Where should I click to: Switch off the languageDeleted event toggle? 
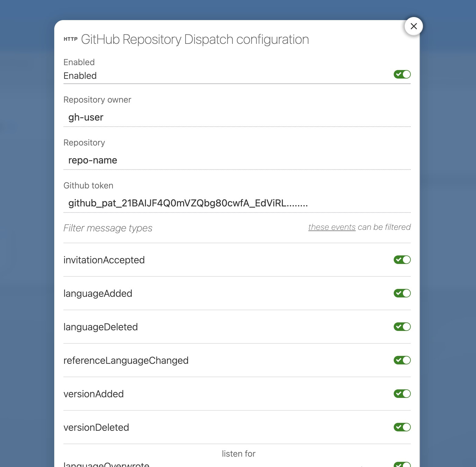pos(402,327)
